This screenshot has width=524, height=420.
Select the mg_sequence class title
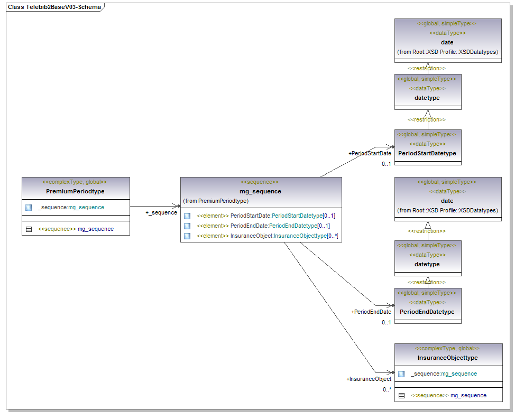click(x=261, y=191)
